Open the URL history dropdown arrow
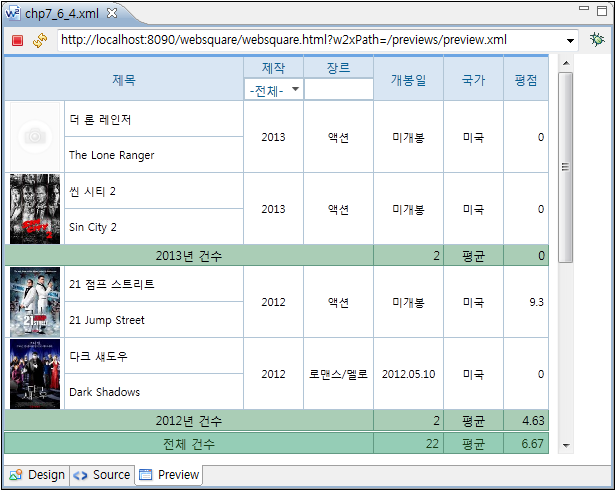The height and width of the screenshot is (490, 615). 570,41
